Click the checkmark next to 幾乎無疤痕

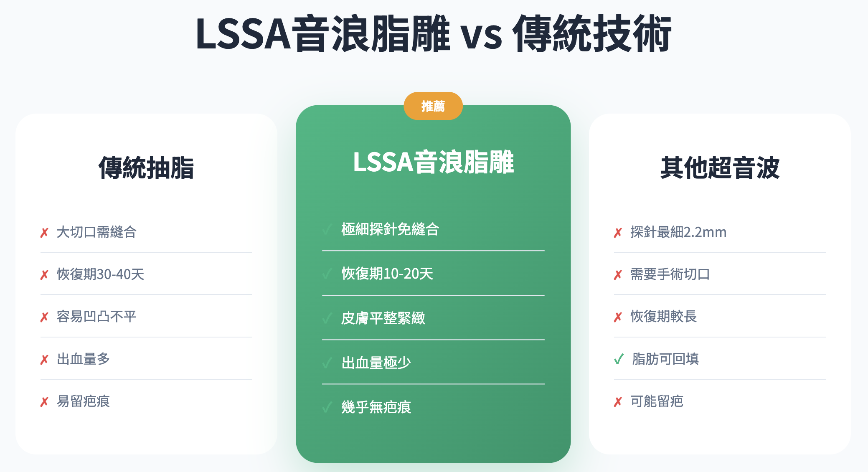[x=327, y=407]
